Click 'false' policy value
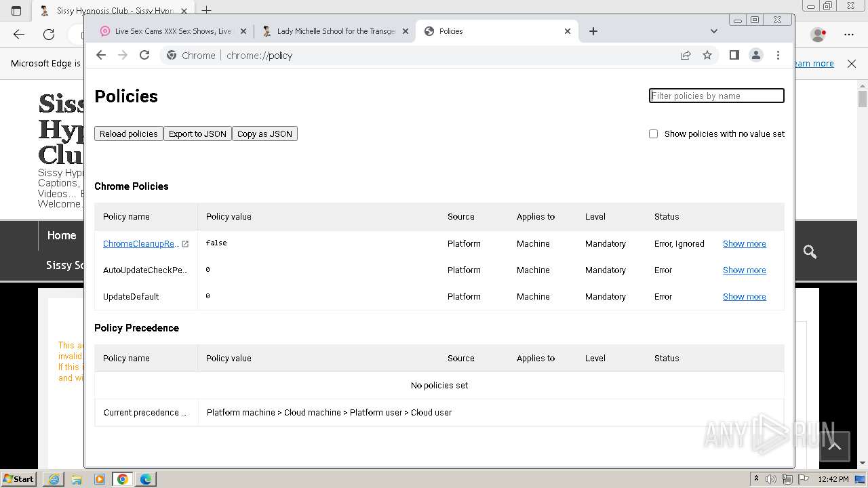The width and height of the screenshot is (868, 488). pos(216,243)
